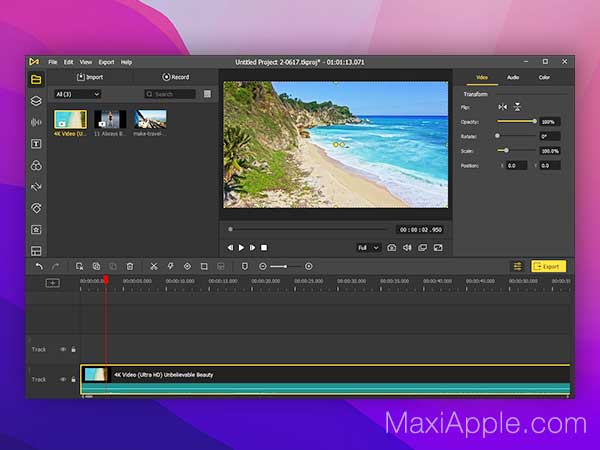This screenshot has width=600, height=450.
Task: Flip the clip horizontally
Action: click(x=503, y=107)
